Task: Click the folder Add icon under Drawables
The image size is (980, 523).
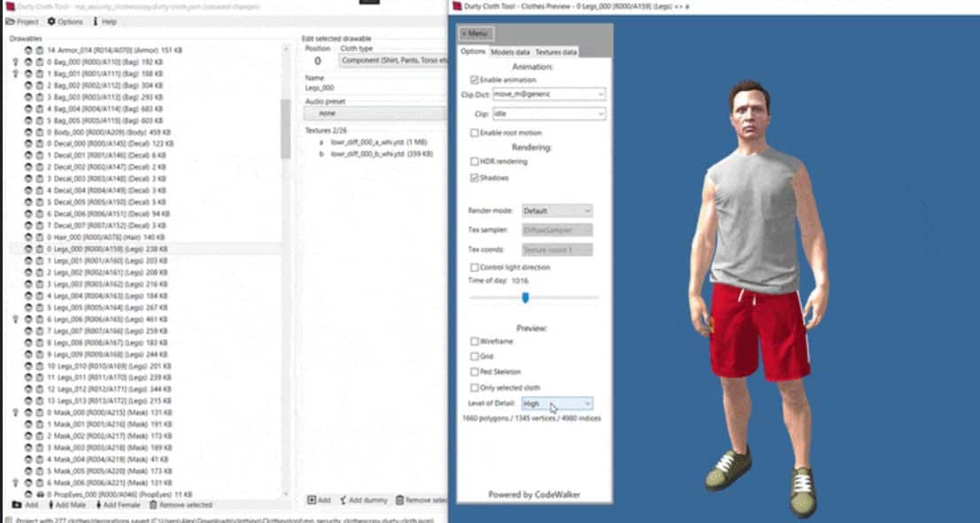Action: (x=16, y=504)
